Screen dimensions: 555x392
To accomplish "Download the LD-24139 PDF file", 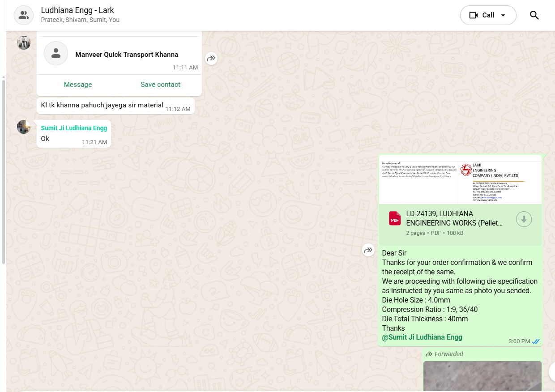I will coord(524,219).
